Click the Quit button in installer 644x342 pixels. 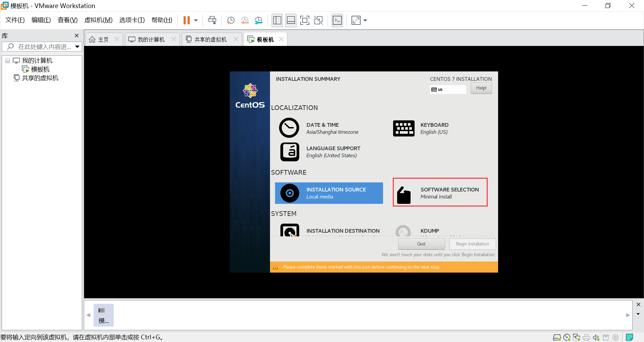(421, 244)
